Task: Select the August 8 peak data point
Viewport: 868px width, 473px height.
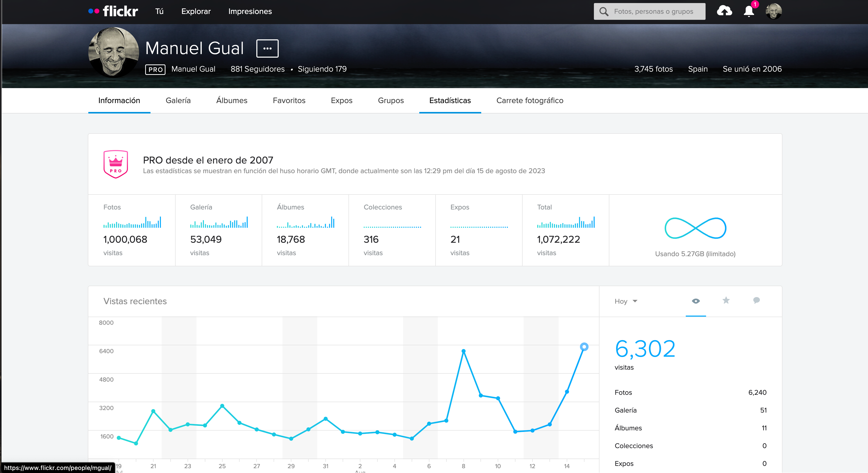Action: click(x=463, y=351)
